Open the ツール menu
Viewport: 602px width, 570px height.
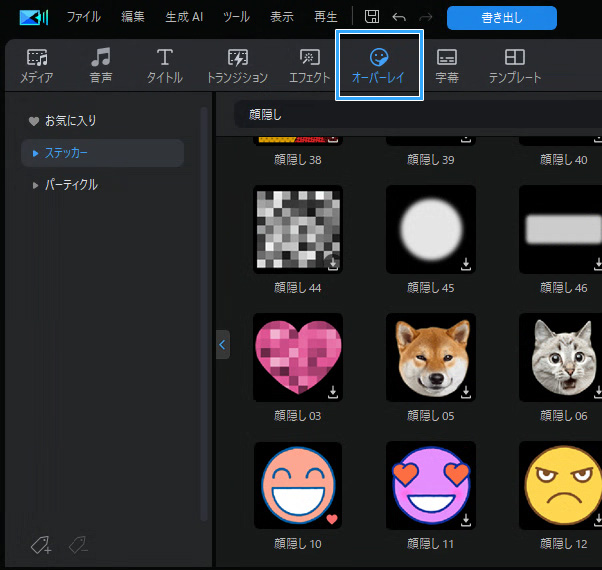point(236,17)
